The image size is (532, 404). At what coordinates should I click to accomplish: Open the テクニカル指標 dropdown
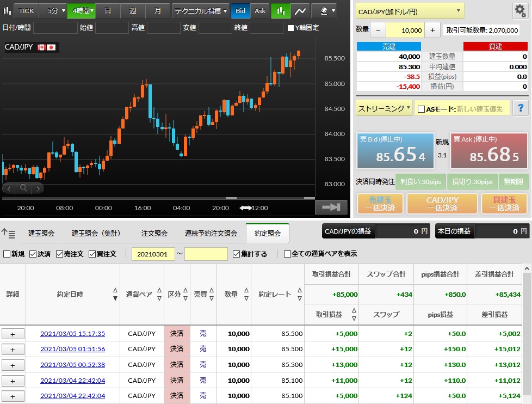[201, 11]
